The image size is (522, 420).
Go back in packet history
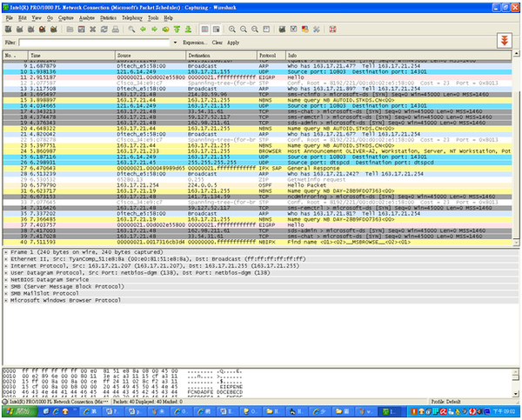click(144, 30)
